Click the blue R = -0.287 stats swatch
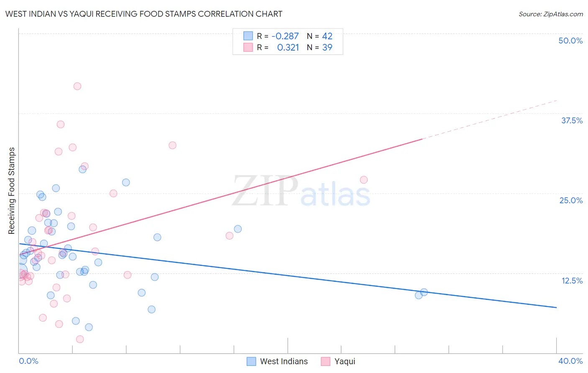Screen dimensions: 588x373 click(x=248, y=36)
